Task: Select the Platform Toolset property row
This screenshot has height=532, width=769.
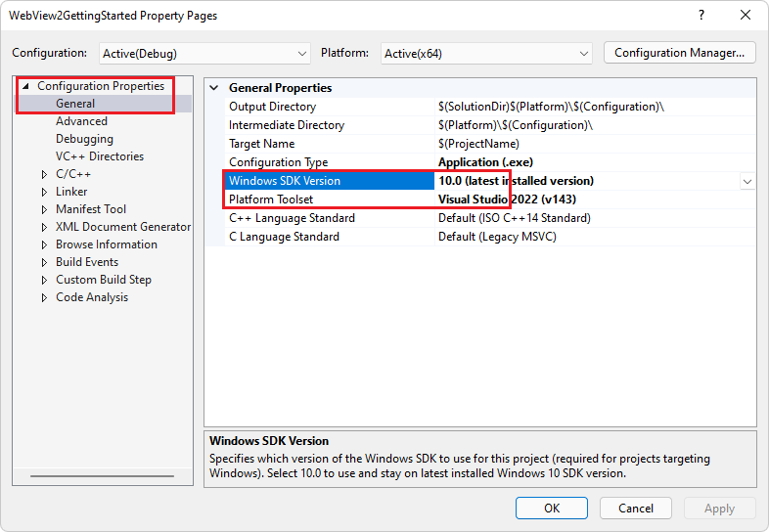Action: point(490,199)
